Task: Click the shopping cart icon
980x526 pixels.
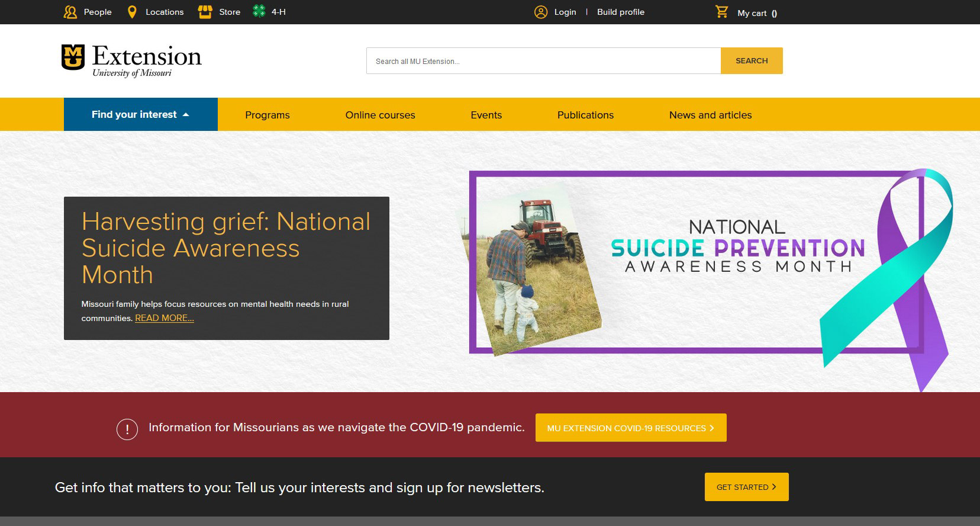Action: point(722,11)
